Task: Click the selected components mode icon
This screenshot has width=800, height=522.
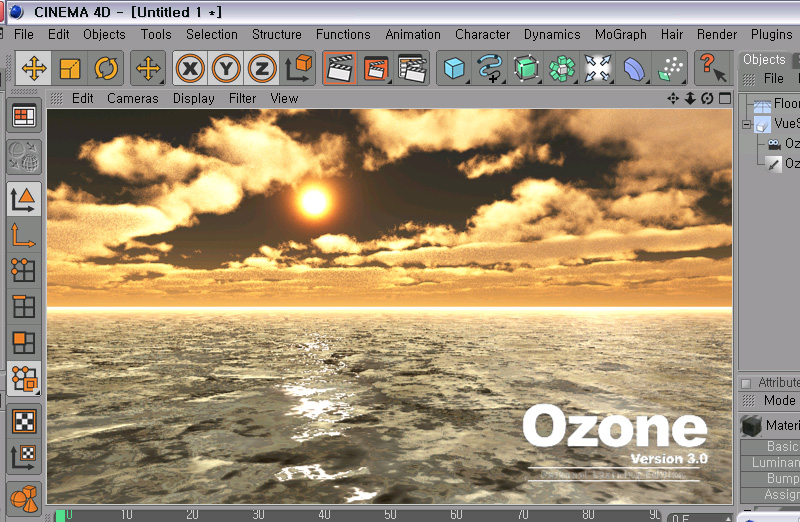Action: click(x=24, y=379)
